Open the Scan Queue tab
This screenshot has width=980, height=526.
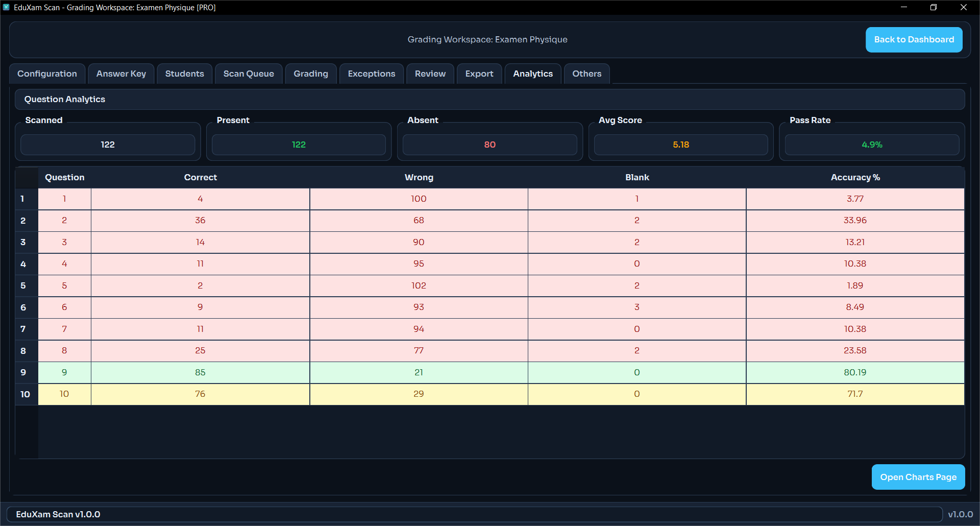pos(249,74)
